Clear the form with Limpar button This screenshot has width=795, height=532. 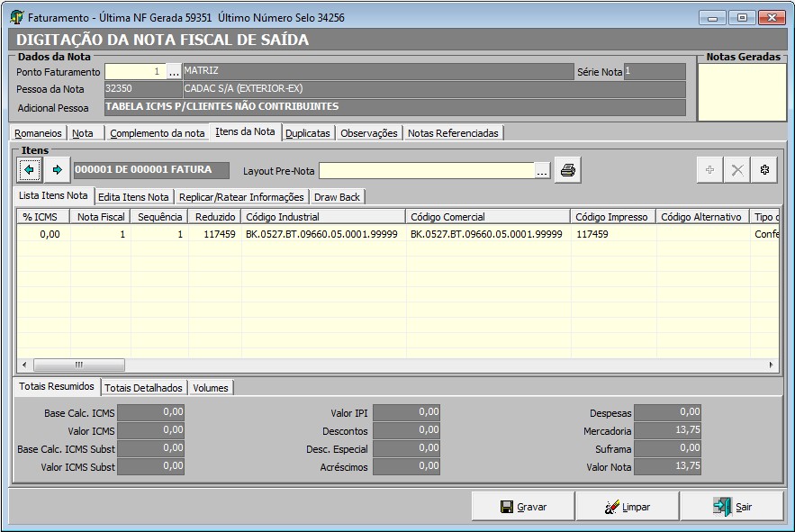pyautogui.click(x=628, y=507)
